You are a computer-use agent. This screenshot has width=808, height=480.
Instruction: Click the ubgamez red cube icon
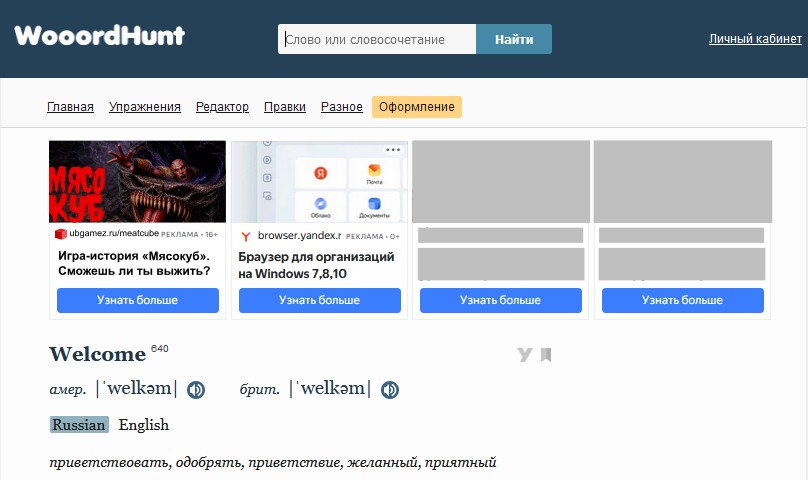61,234
